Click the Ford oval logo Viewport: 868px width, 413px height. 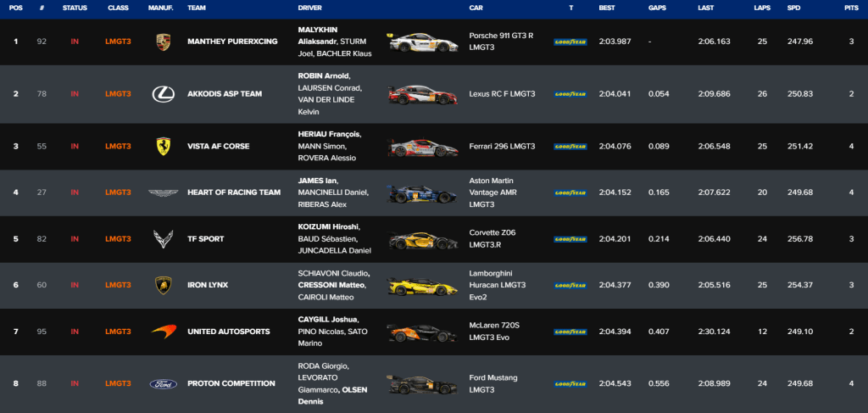click(164, 383)
